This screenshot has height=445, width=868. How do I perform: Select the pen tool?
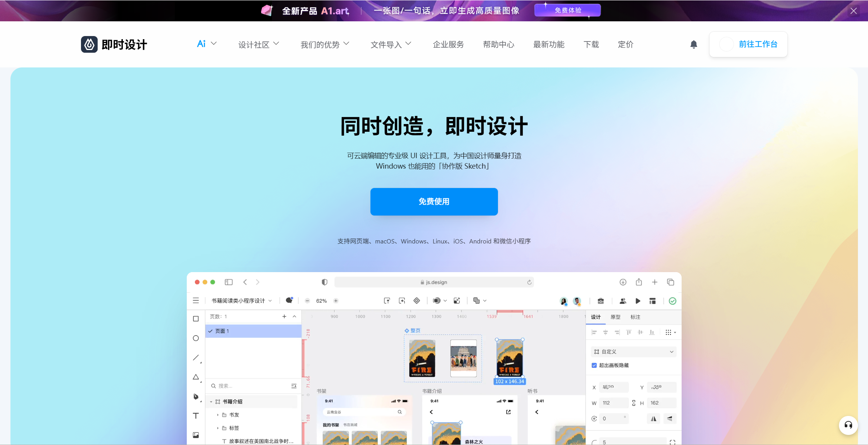click(x=196, y=397)
